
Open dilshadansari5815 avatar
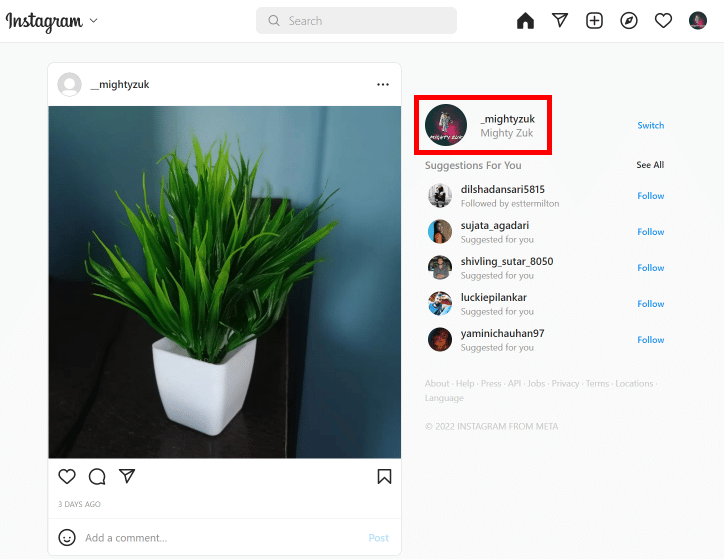440,196
